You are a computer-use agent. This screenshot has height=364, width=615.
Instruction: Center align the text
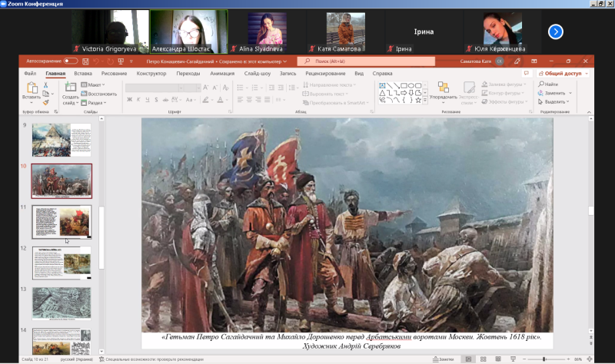coord(249,100)
